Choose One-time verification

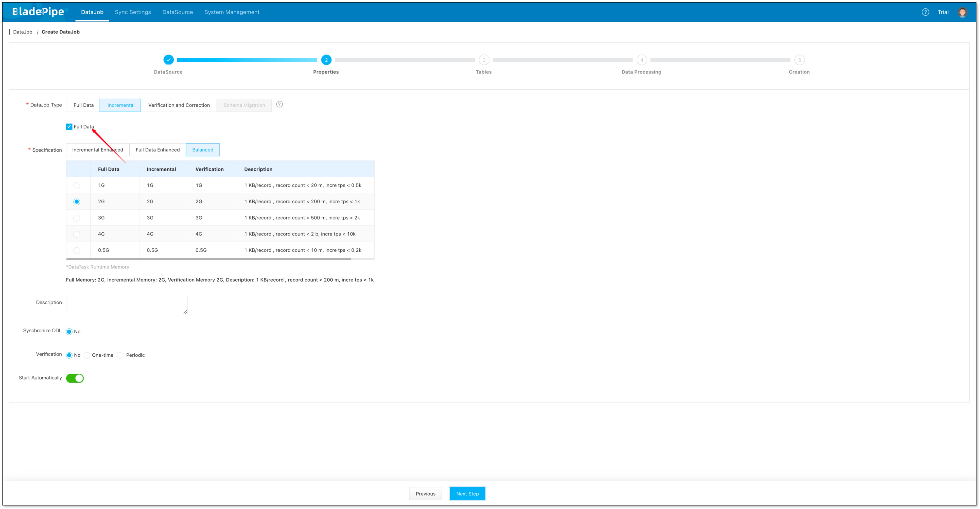[87, 355]
